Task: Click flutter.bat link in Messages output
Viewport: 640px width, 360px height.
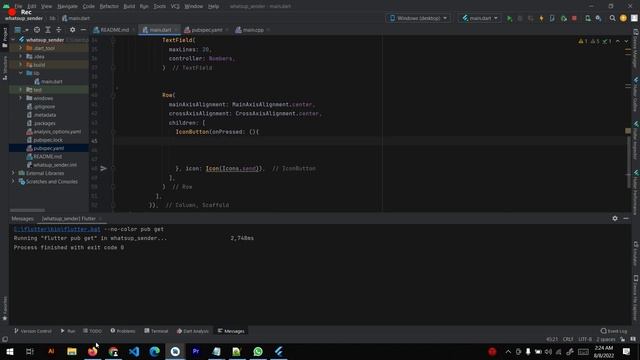Action: point(57,229)
